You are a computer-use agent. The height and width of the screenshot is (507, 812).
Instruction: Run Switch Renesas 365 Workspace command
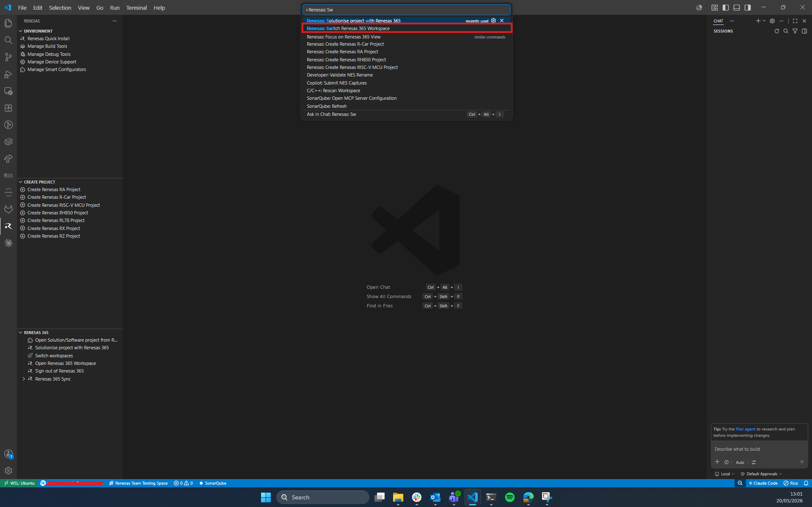[x=407, y=28]
